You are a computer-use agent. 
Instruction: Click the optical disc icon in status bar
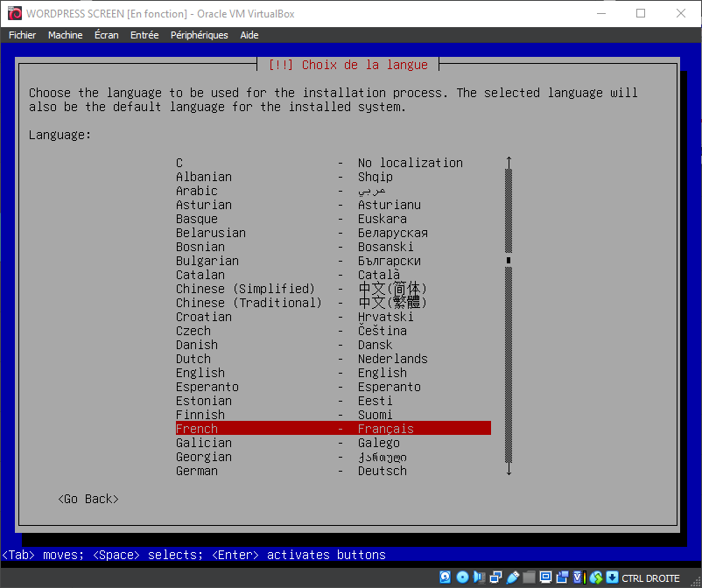(x=462, y=577)
